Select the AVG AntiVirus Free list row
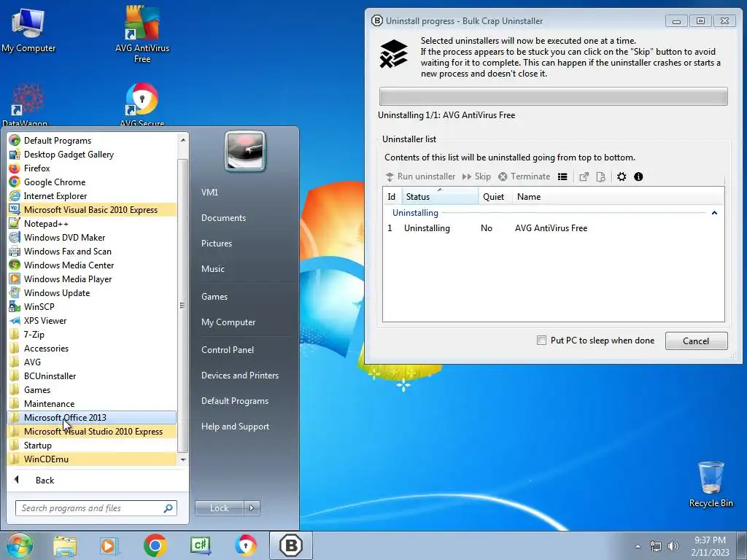 pos(553,228)
